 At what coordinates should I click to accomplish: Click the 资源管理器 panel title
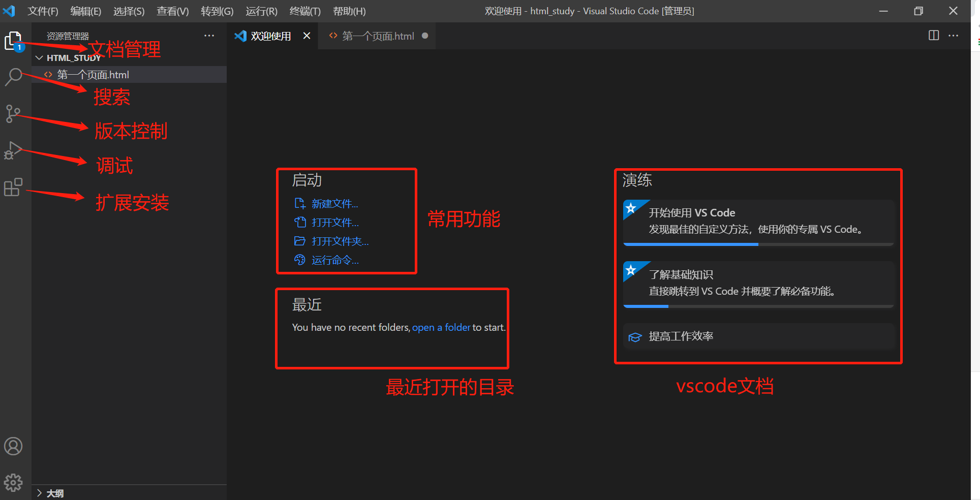[68, 36]
